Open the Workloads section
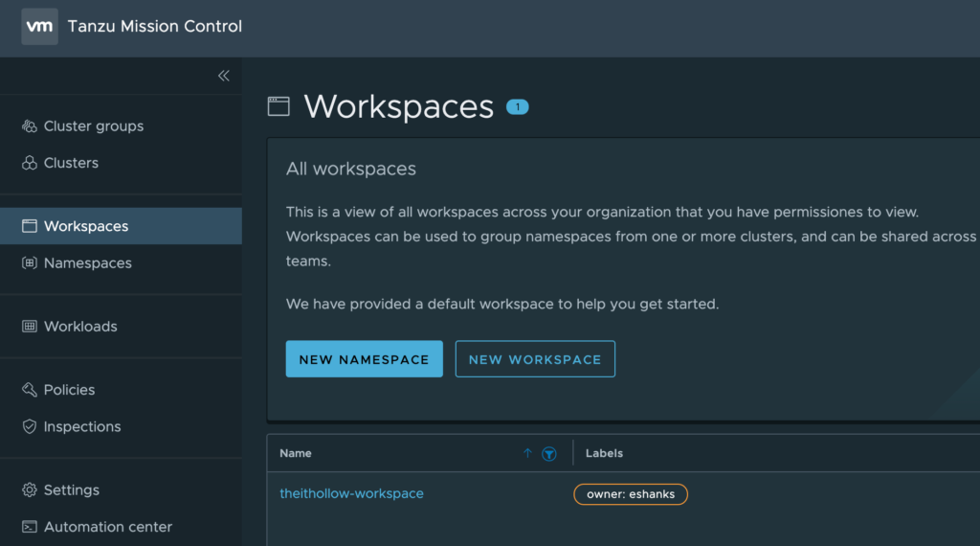Image resolution: width=980 pixels, height=546 pixels. [x=80, y=327]
